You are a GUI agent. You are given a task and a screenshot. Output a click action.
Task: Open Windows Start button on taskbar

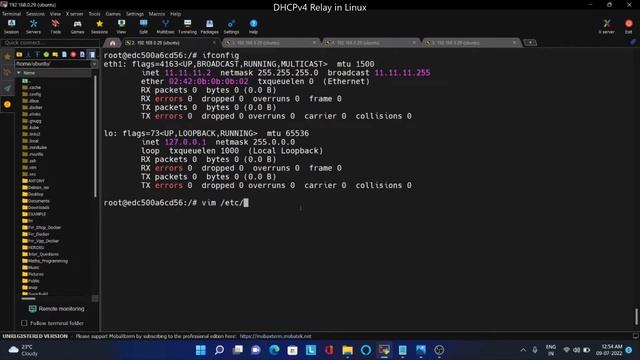tap(201, 350)
